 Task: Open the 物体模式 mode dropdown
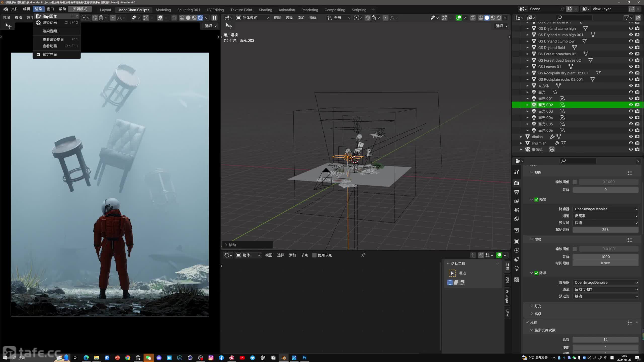click(253, 18)
